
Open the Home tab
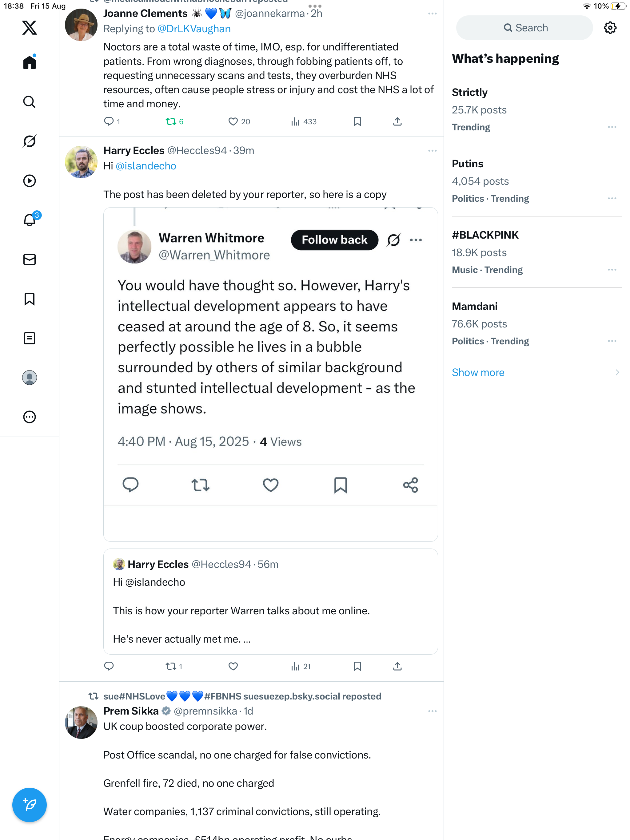point(29,62)
